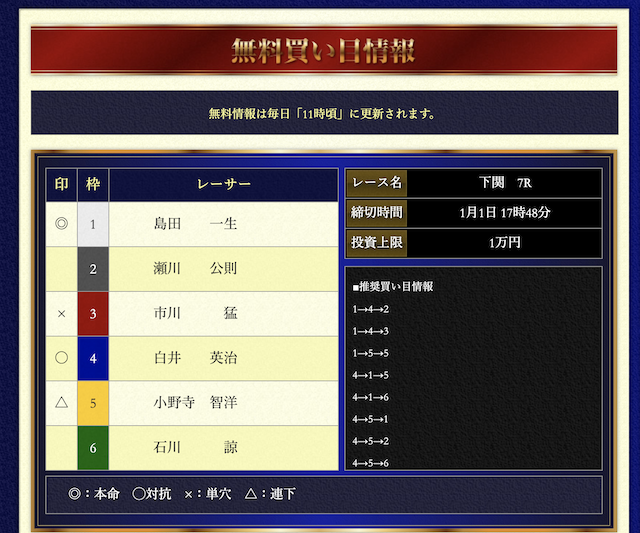This screenshot has width=640, height=533.
Task: Select racer name 白井 英治
Action: [195, 358]
